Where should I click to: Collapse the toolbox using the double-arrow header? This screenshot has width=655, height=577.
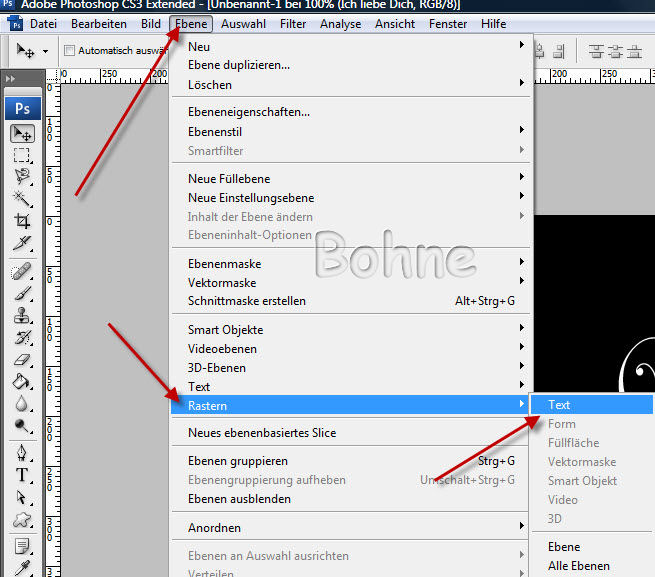[x=11, y=78]
